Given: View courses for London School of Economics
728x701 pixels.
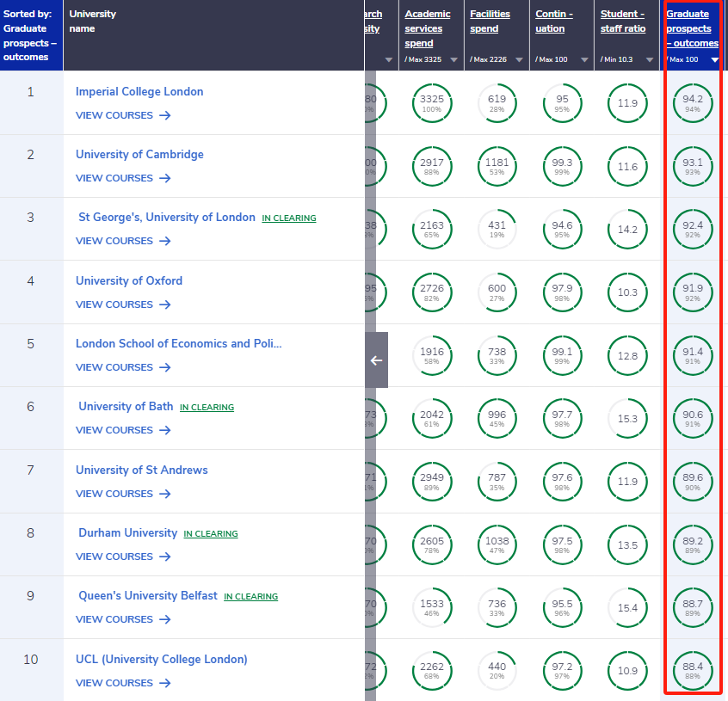Looking at the screenshot, I should 123,367.
